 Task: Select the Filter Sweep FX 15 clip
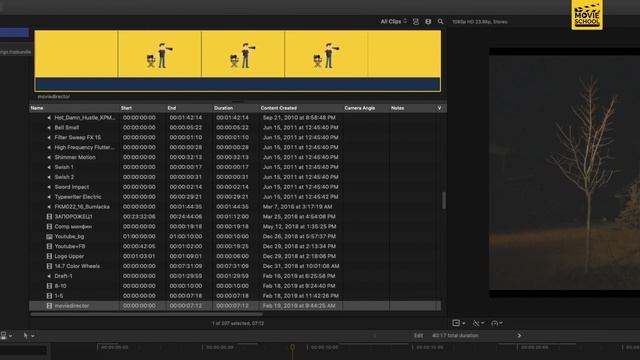(235, 138)
